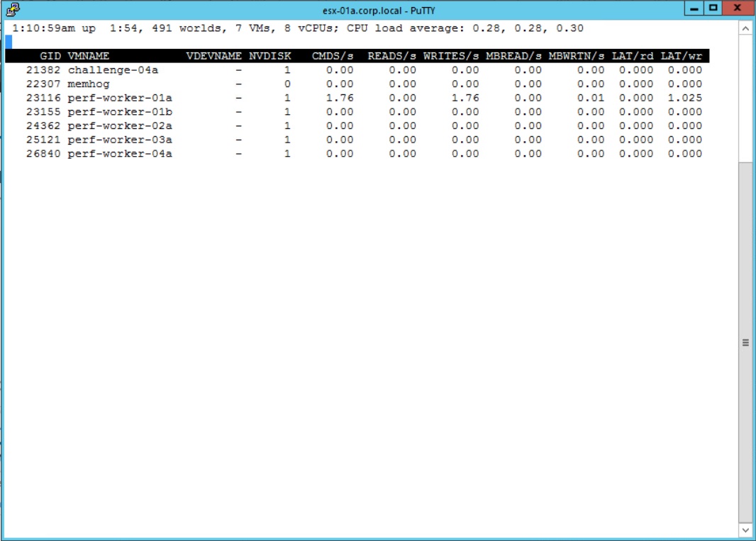The height and width of the screenshot is (541, 756).
Task: Click the MBWRTN/s column header
Action: coord(576,56)
